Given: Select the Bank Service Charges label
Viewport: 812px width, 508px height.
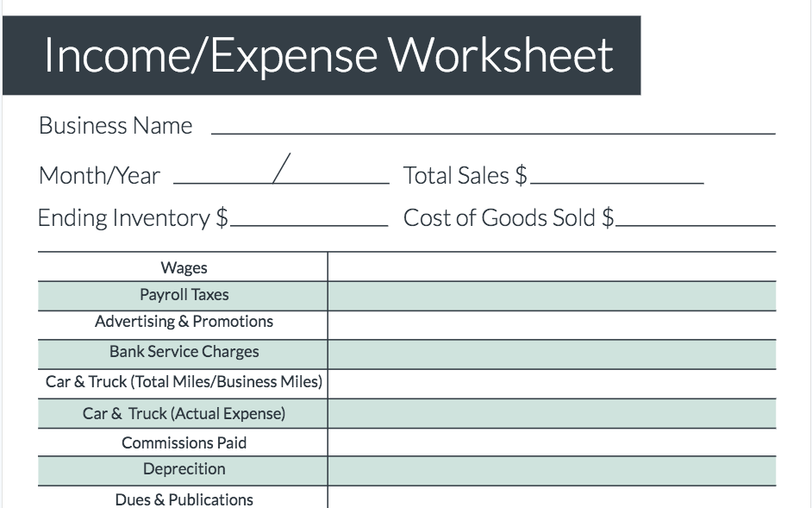Looking at the screenshot, I should (184, 352).
